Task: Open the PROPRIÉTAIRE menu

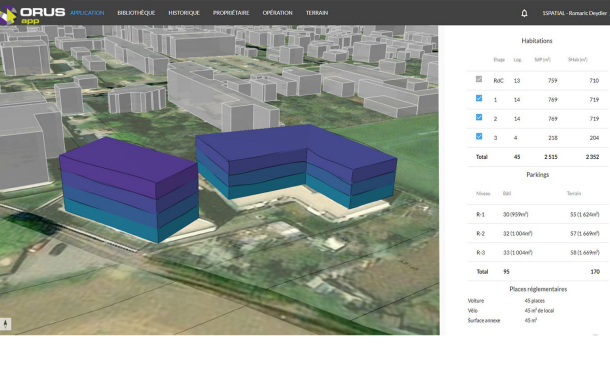Action: point(231,13)
